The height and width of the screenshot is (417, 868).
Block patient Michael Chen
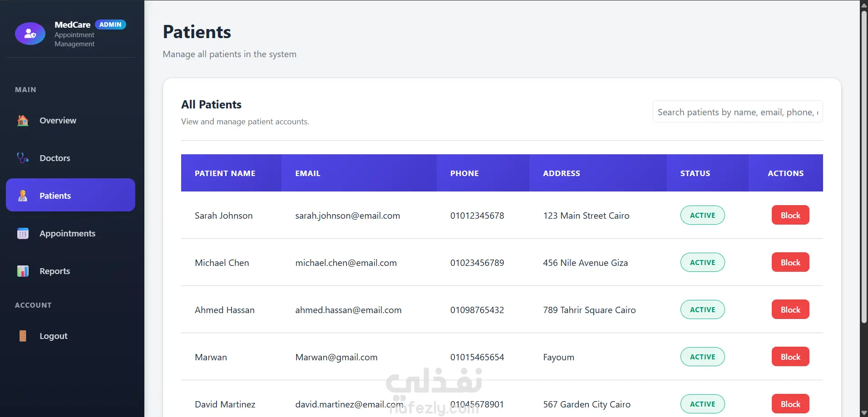[x=790, y=263]
